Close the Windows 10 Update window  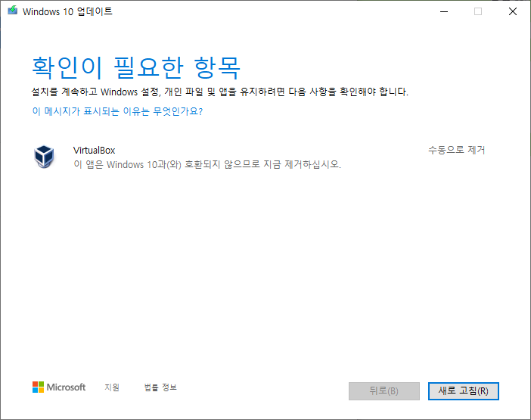pos(513,11)
